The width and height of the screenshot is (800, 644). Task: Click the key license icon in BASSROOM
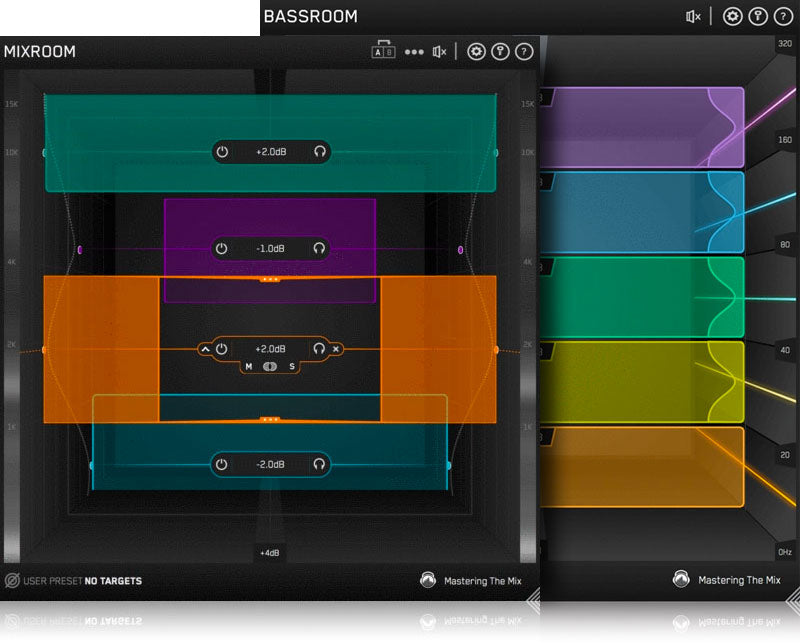click(x=758, y=16)
